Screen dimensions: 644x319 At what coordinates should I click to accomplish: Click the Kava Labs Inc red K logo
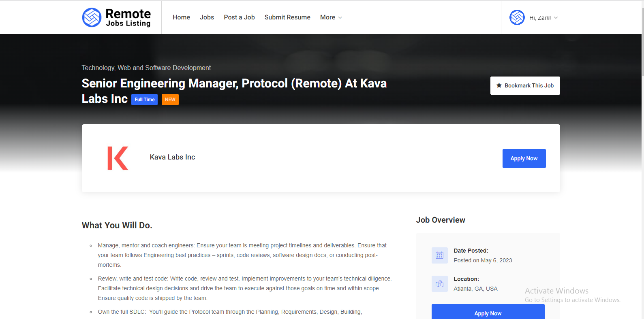click(118, 158)
